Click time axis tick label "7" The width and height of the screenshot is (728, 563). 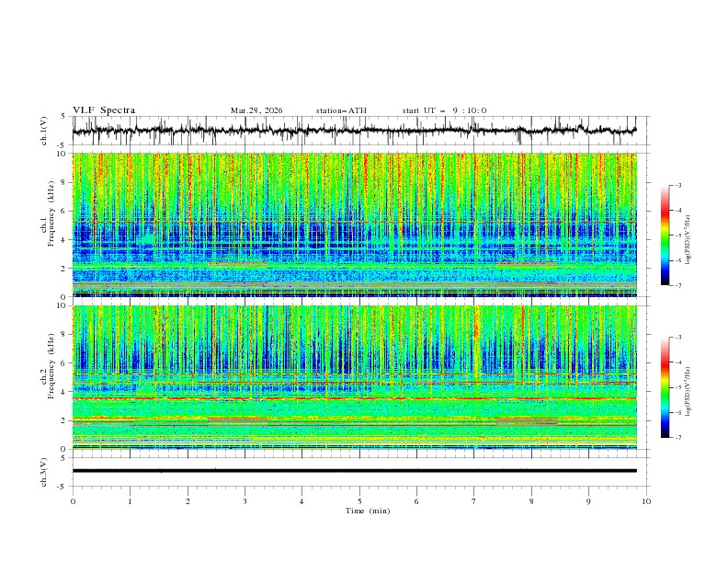[474, 501]
